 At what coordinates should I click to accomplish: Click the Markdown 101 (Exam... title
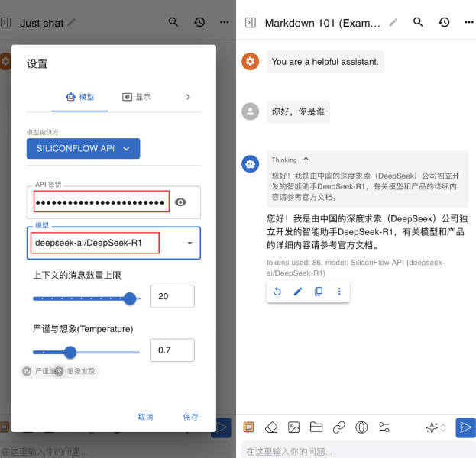point(322,23)
